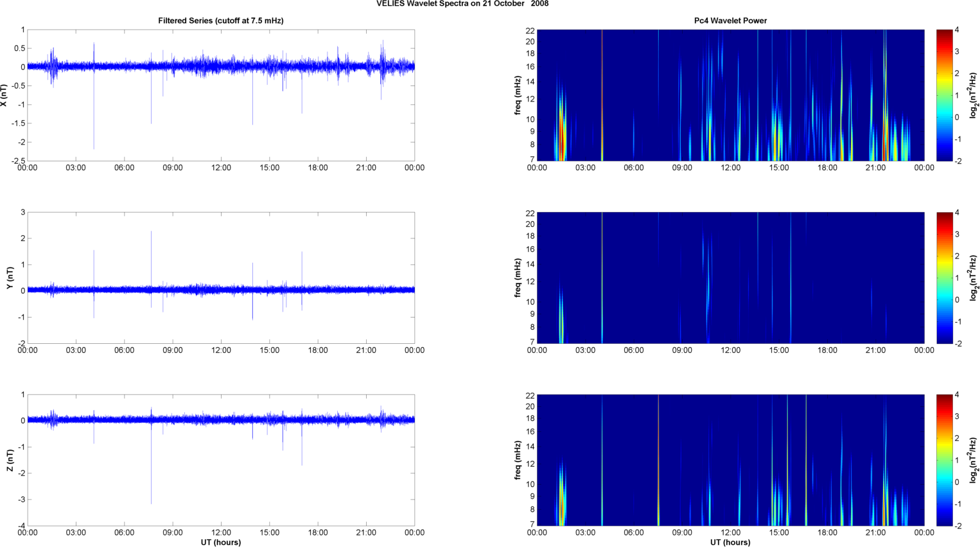Click the VELIES Wavelet Spectra figure title
This screenshot has height=547, width=980.
click(462, 4)
